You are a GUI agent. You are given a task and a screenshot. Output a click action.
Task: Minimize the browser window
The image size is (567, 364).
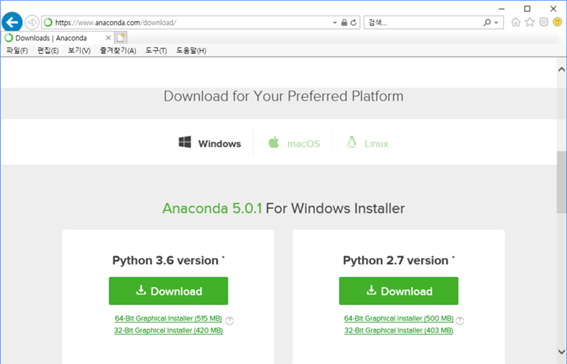tap(501, 9)
